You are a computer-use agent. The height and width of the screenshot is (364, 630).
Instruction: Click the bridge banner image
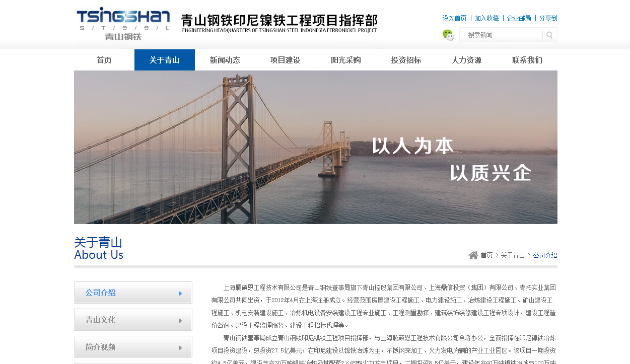(316, 147)
